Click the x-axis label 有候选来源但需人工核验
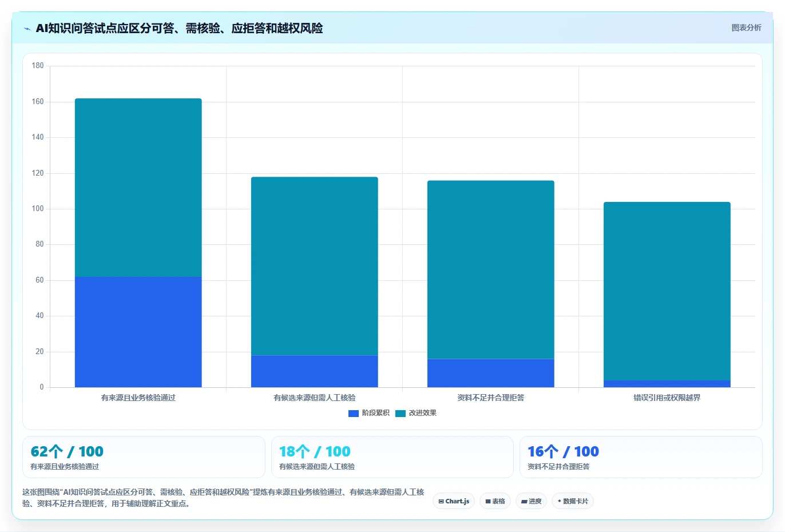 click(315, 398)
